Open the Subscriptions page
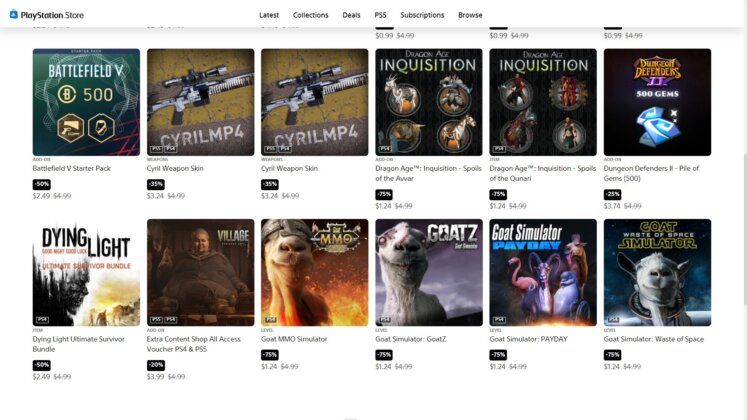 click(x=422, y=15)
